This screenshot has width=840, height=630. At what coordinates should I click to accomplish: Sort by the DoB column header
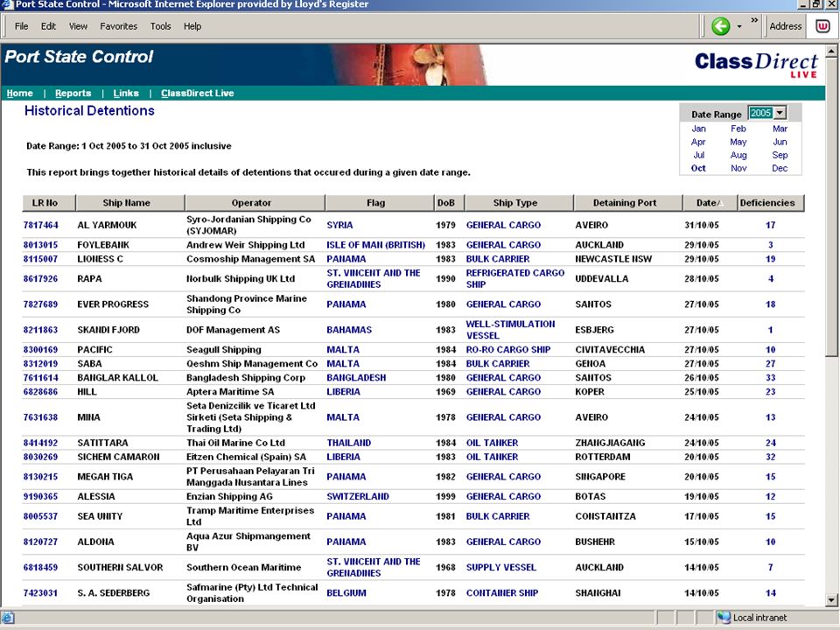coord(450,203)
